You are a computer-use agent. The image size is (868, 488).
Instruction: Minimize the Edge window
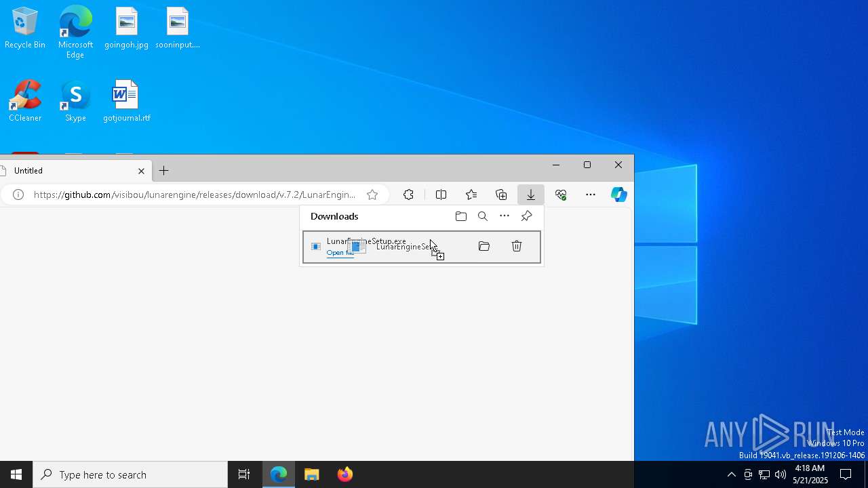[556, 165]
